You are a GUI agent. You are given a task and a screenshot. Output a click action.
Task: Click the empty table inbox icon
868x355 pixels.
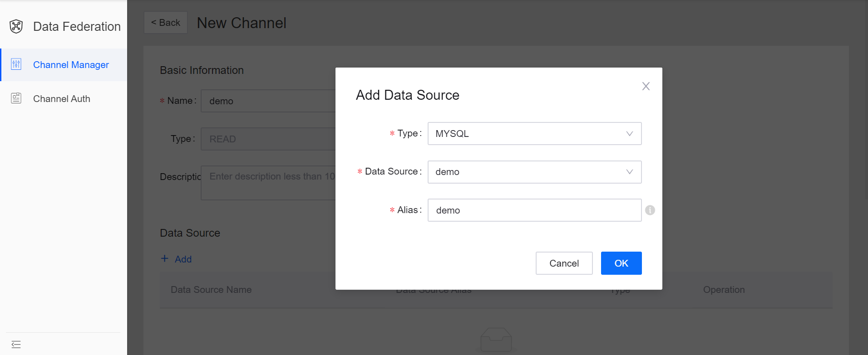click(x=496, y=340)
